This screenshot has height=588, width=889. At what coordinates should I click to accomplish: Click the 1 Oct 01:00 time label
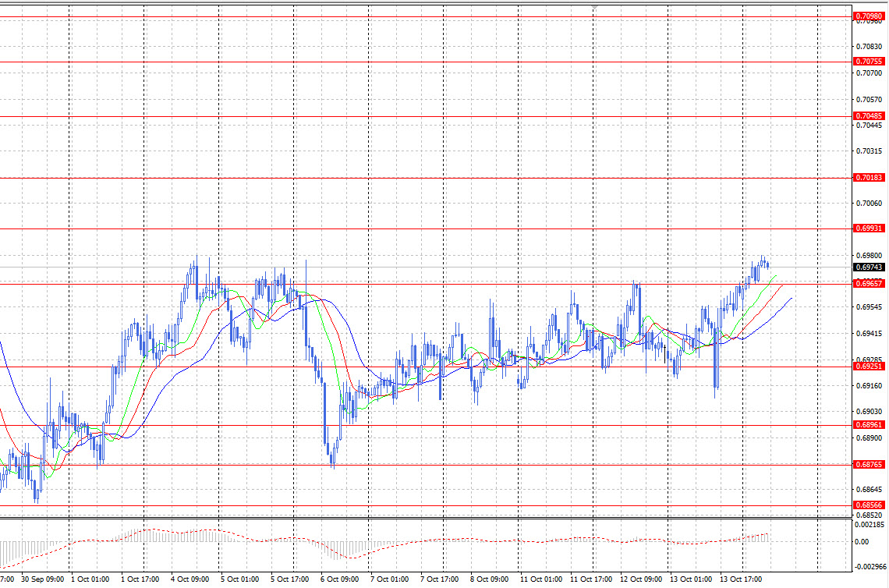pos(90,579)
